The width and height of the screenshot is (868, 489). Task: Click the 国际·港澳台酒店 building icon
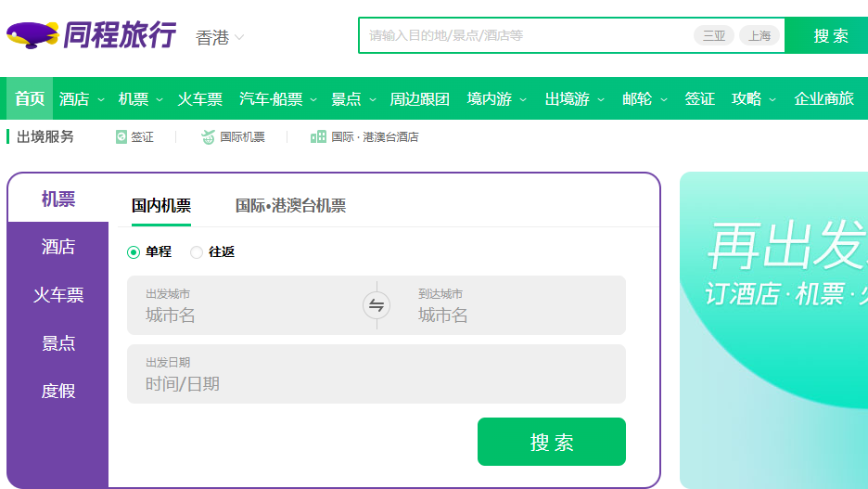(x=318, y=137)
